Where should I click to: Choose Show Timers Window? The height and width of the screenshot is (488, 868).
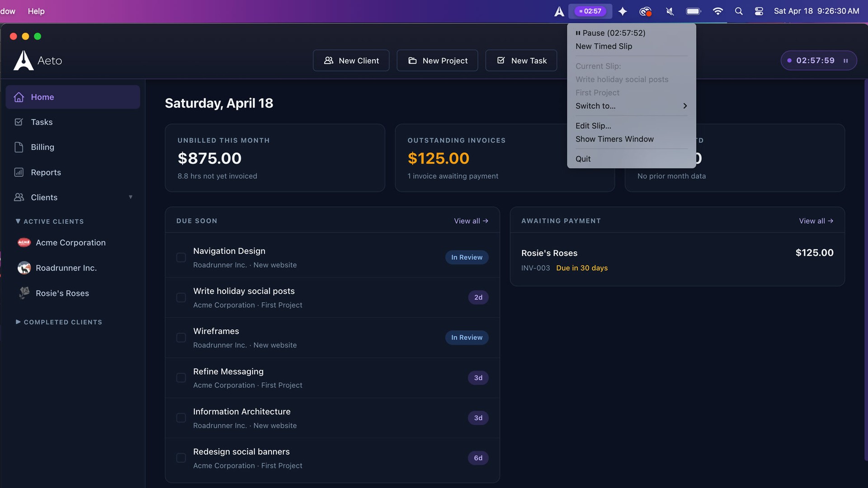point(632,139)
